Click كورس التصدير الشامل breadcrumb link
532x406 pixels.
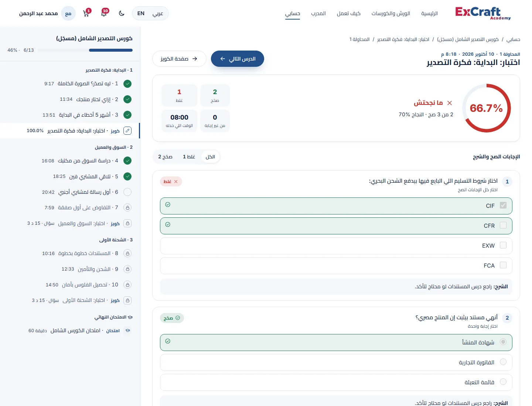click(468, 39)
